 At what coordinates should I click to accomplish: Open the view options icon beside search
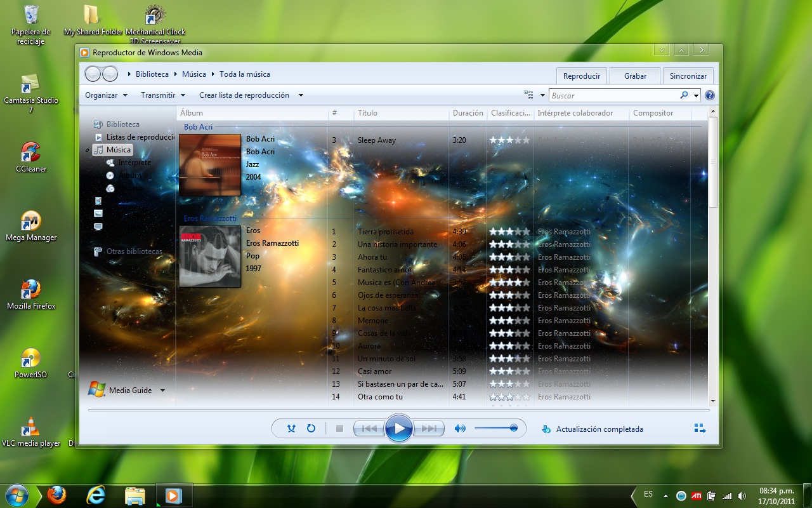[530, 94]
